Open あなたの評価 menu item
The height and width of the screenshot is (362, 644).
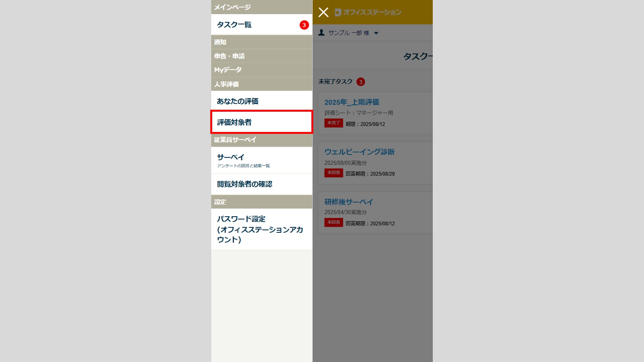point(262,101)
